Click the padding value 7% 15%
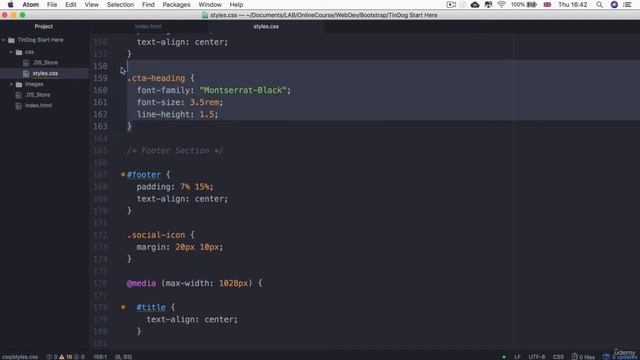 pyautogui.click(x=195, y=187)
